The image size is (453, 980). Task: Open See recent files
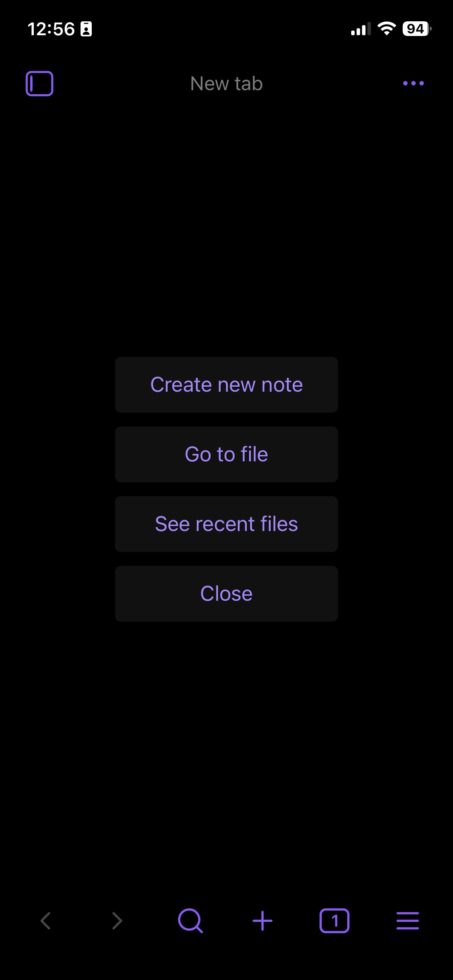[226, 524]
